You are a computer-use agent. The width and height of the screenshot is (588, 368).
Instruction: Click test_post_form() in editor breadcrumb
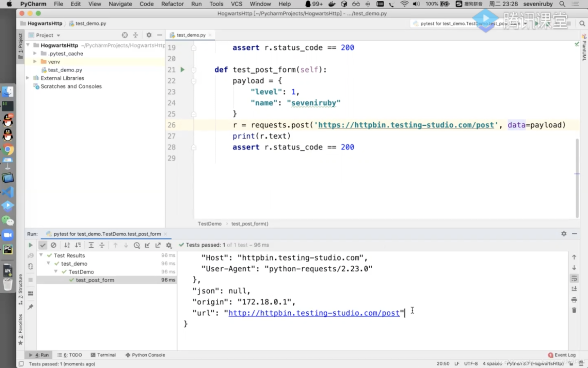pos(250,224)
